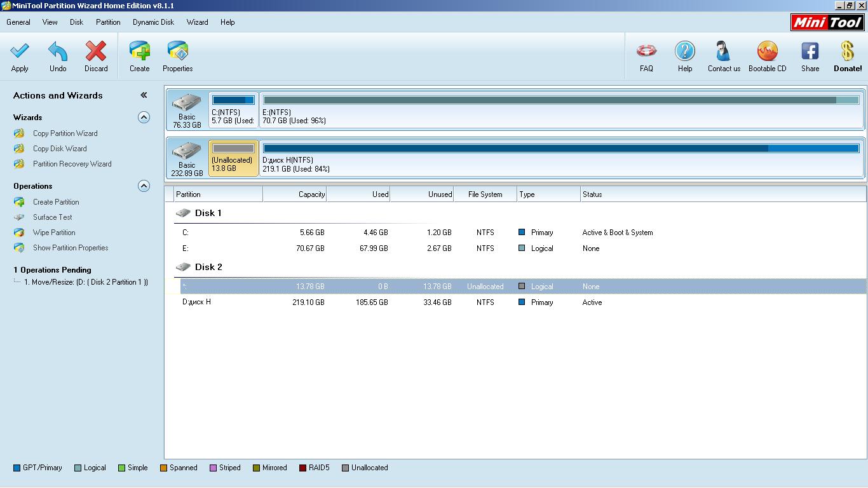The height and width of the screenshot is (488, 868).
Task: Discard all pending changes
Action: (x=96, y=51)
